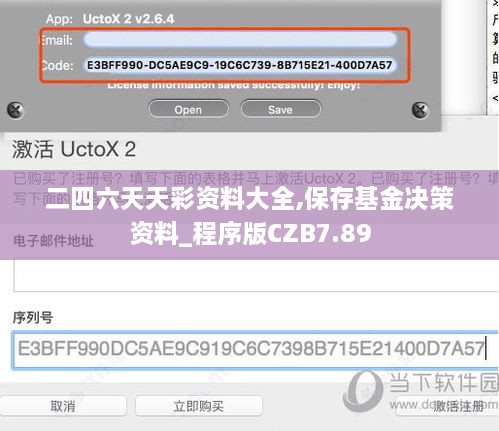Click inside the 序列号 serial number field
This screenshot has width=499, height=431.
[255, 349]
